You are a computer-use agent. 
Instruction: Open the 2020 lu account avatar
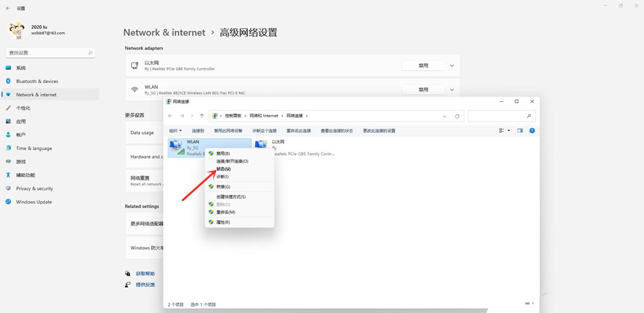[x=17, y=30]
